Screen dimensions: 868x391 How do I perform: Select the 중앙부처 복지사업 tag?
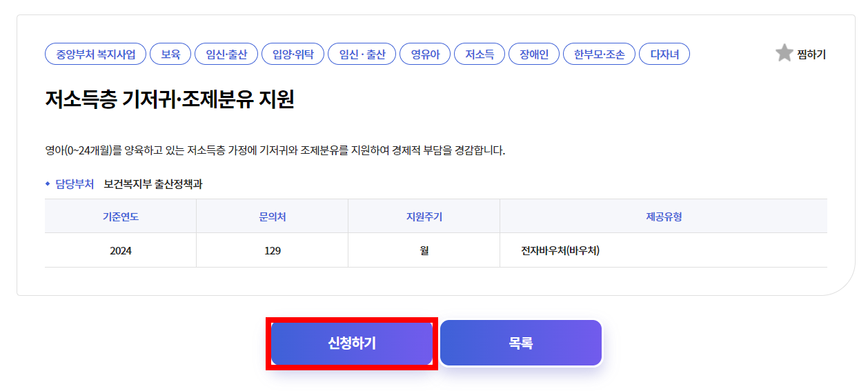[x=96, y=54]
